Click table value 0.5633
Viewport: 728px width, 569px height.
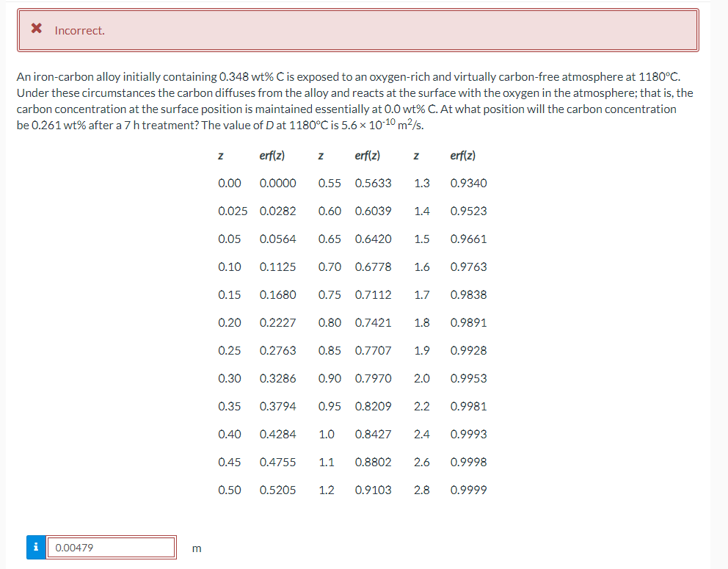point(374,183)
